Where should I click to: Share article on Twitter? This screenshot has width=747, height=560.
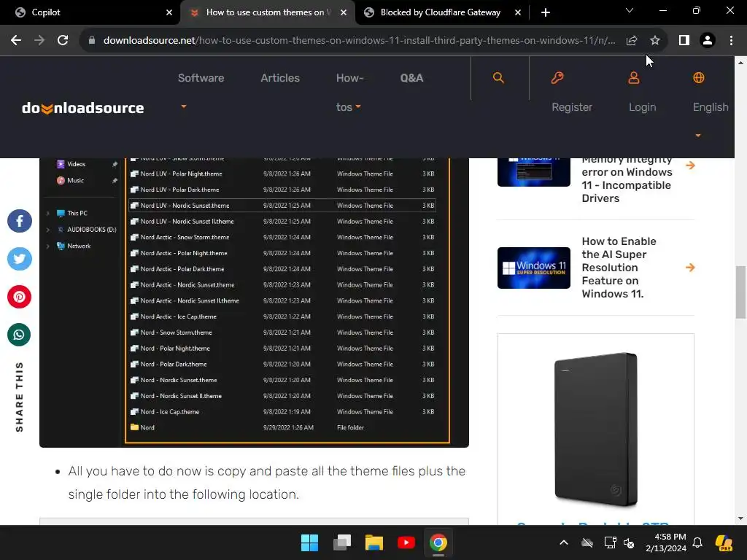click(20, 259)
